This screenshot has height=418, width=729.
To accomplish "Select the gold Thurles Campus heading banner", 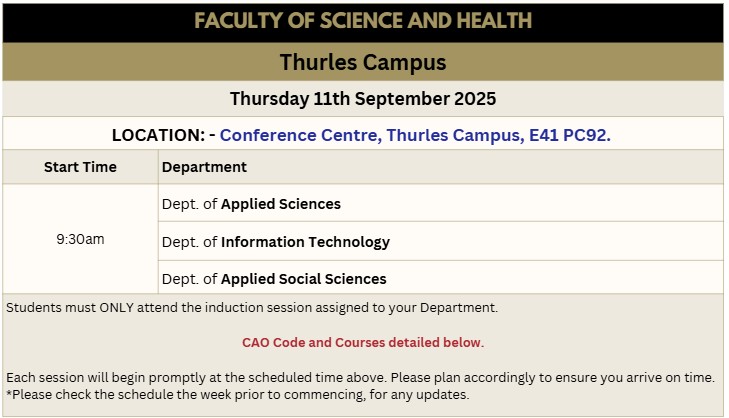I will tap(362, 62).
